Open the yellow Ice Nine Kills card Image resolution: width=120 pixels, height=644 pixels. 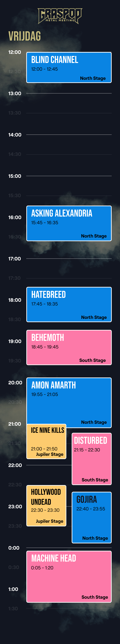point(46,441)
